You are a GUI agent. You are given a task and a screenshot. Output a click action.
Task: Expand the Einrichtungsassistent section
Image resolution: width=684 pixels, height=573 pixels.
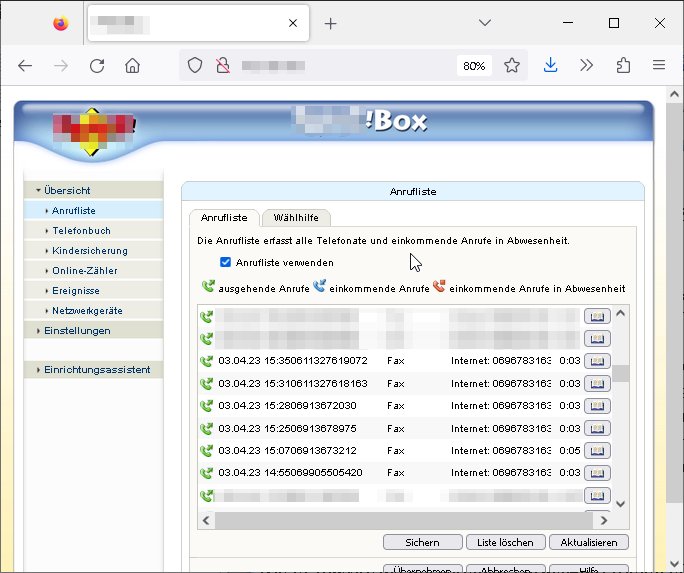(x=96, y=369)
